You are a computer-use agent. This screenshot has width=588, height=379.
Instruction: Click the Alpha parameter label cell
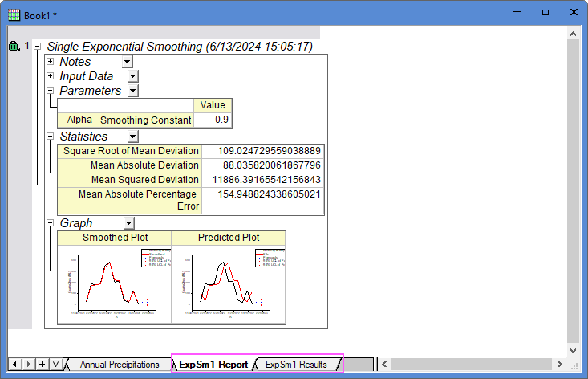76,120
